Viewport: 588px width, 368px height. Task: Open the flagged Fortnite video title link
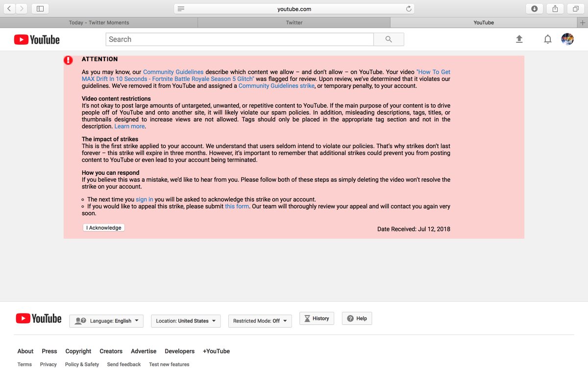pyautogui.click(x=266, y=76)
